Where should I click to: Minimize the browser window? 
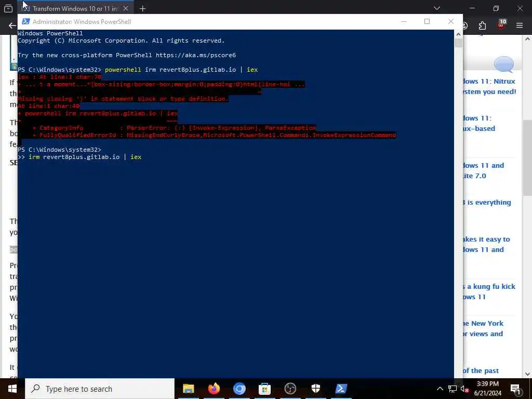tap(472, 8)
